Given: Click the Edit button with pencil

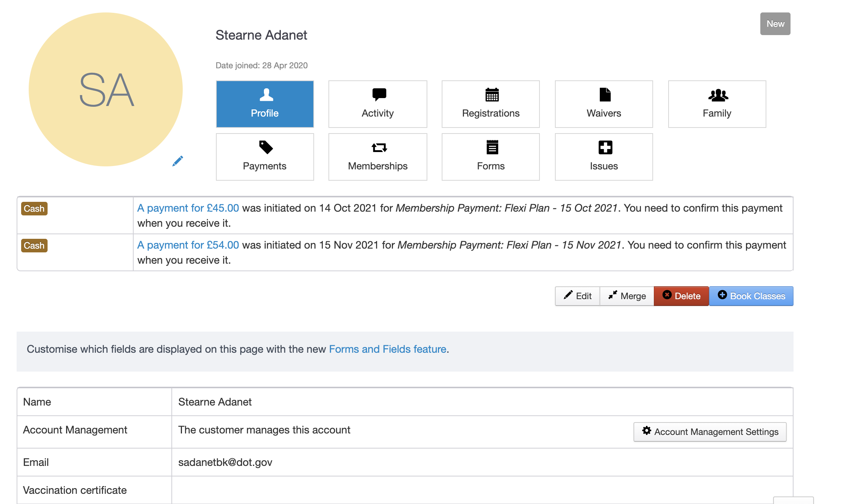Looking at the screenshot, I should point(577,296).
